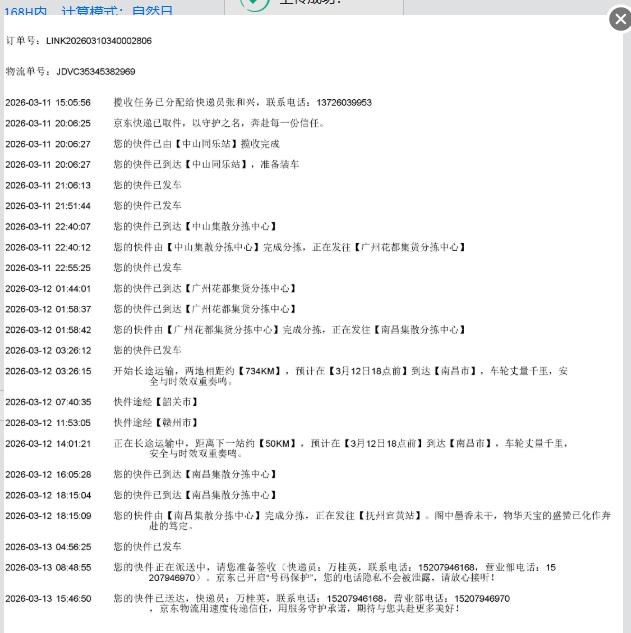631x633 pixels.
Task: Click the entry heading to 【广州花都集货分拣中心】
Action: tap(289, 247)
